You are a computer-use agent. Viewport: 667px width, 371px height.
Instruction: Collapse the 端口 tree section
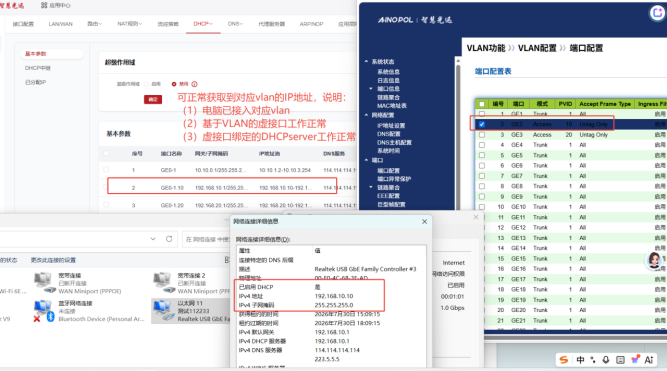(x=366, y=160)
